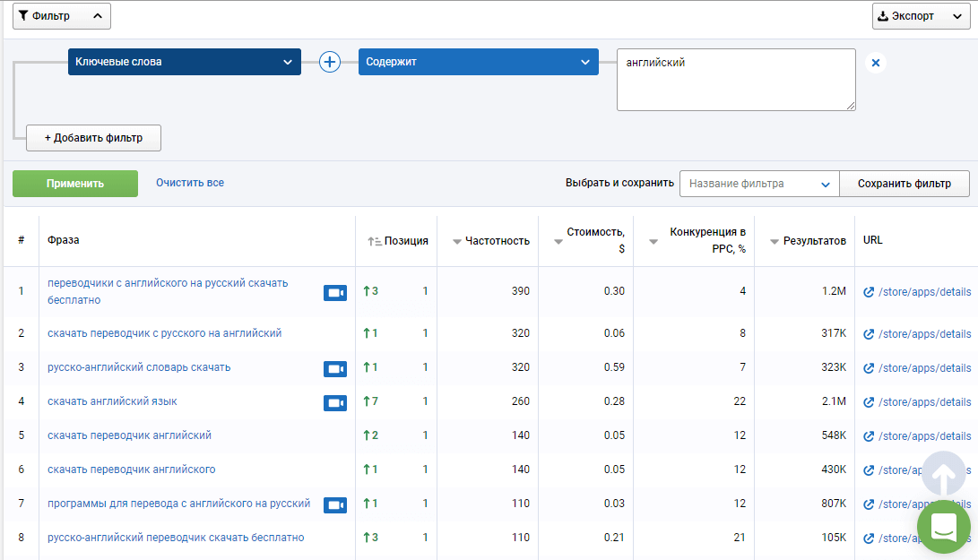Open the green chat widget icon
The image size is (978, 560).
click(943, 526)
